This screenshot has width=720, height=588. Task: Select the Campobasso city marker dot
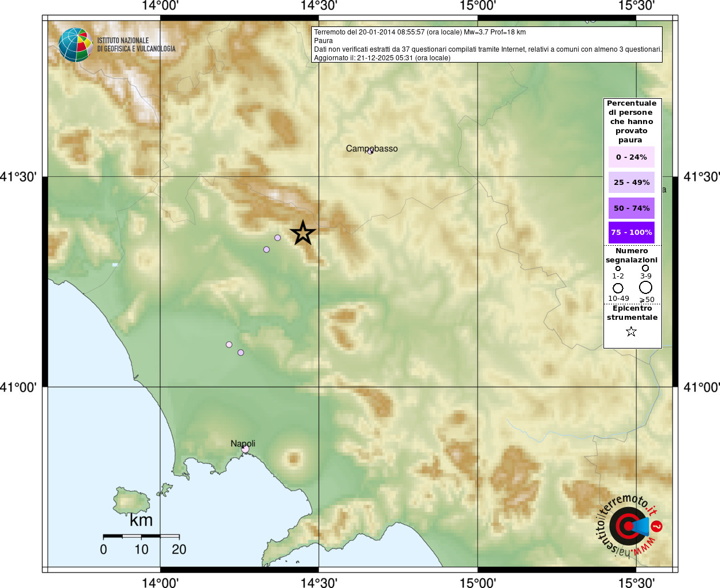click(370, 152)
